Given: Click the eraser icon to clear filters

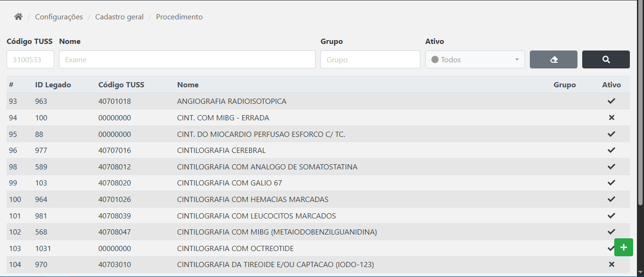Looking at the screenshot, I should point(553,59).
